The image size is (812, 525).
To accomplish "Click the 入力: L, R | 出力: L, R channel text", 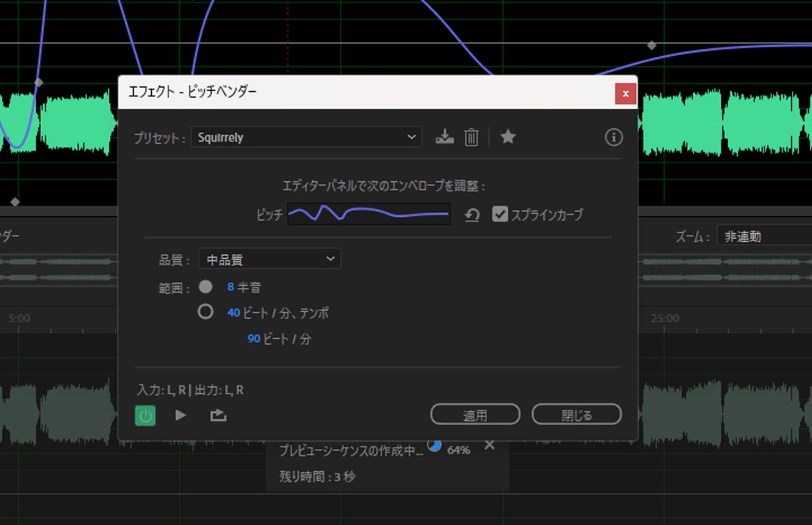I will click(191, 390).
